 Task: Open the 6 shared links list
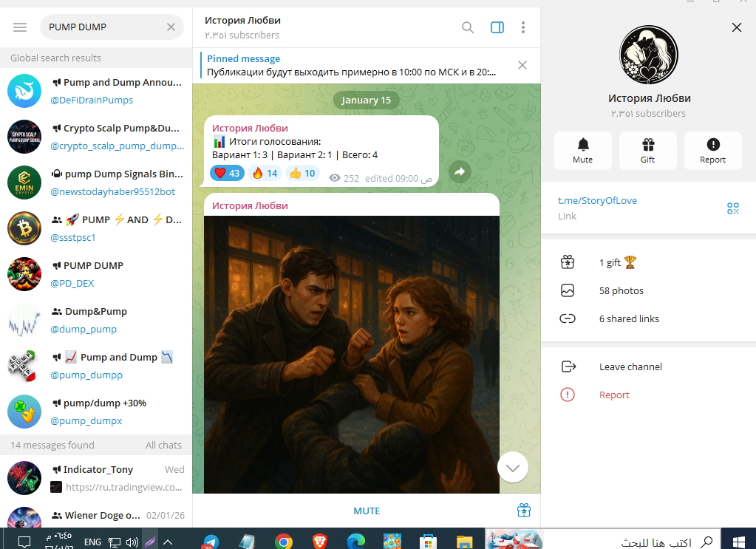click(649, 318)
